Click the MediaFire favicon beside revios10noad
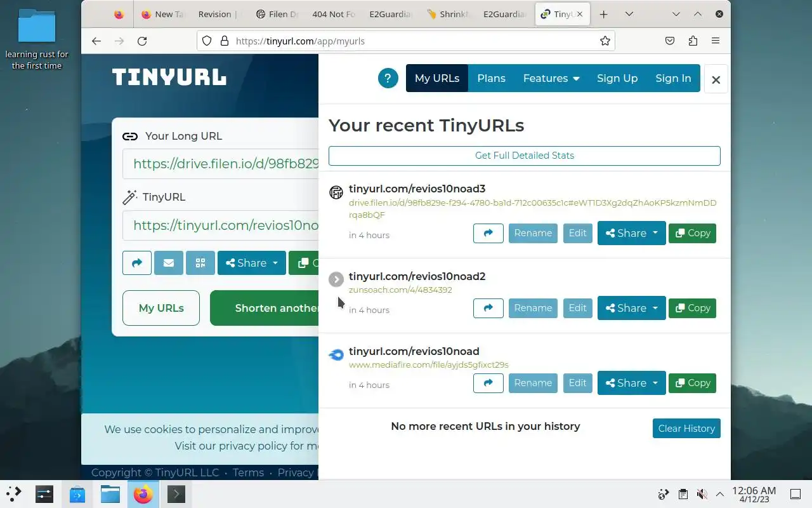 336,355
